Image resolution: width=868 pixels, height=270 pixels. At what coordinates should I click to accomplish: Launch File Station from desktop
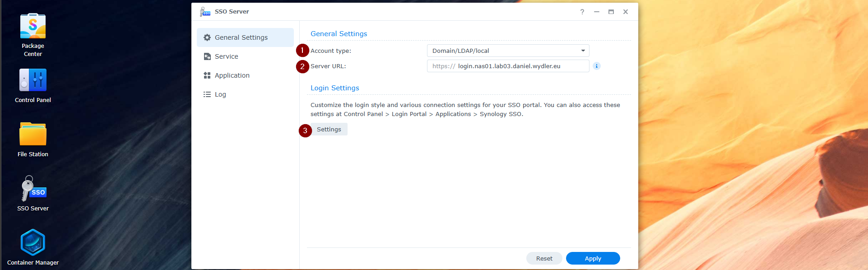tap(33, 135)
